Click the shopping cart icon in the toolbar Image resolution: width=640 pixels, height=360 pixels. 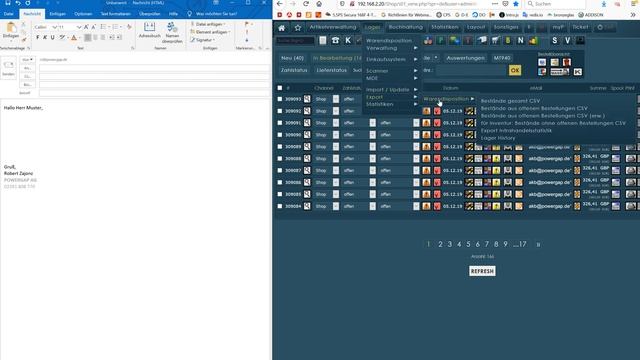(x=495, y=40)
